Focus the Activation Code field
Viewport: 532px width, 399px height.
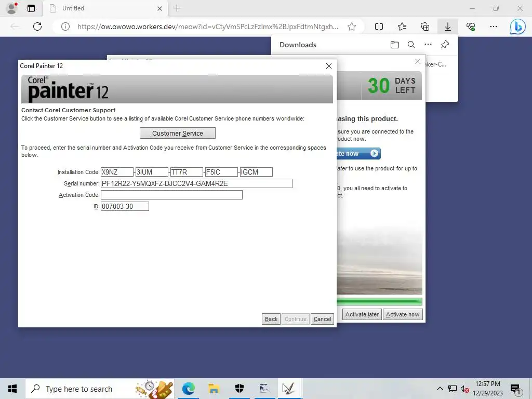click(x=171, y=195)
